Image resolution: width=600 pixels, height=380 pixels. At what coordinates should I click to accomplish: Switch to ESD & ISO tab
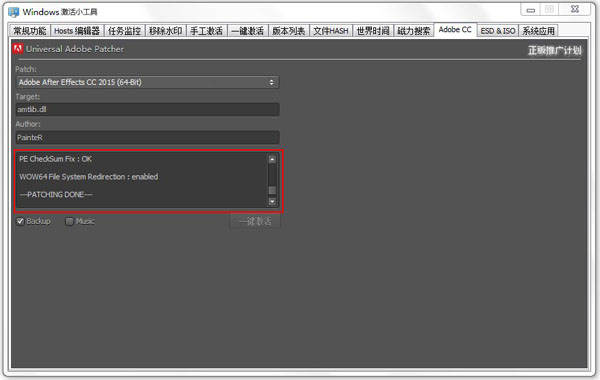498,31
